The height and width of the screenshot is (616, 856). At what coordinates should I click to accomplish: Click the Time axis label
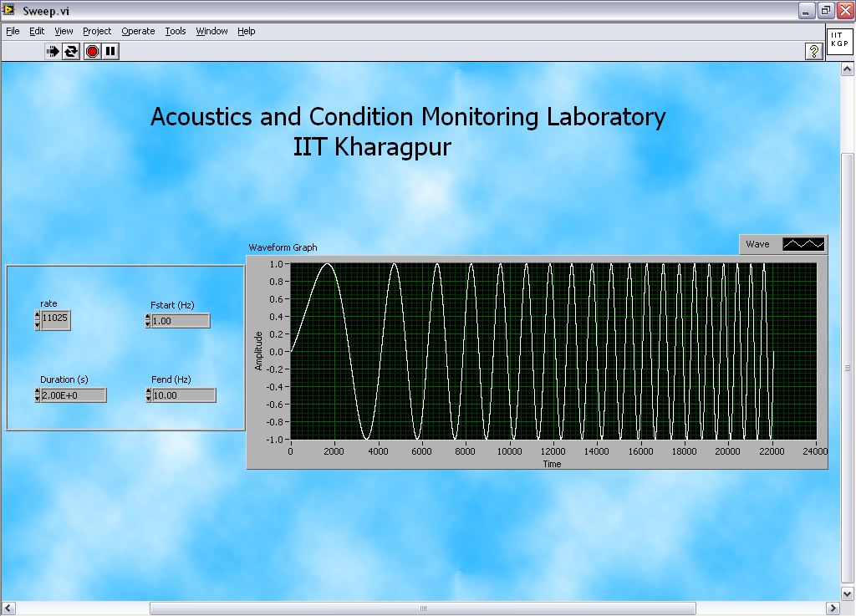coord(552,464)
